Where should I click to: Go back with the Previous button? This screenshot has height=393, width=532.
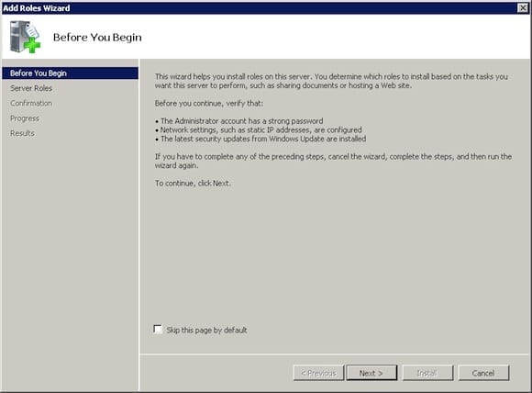point(318,373)
